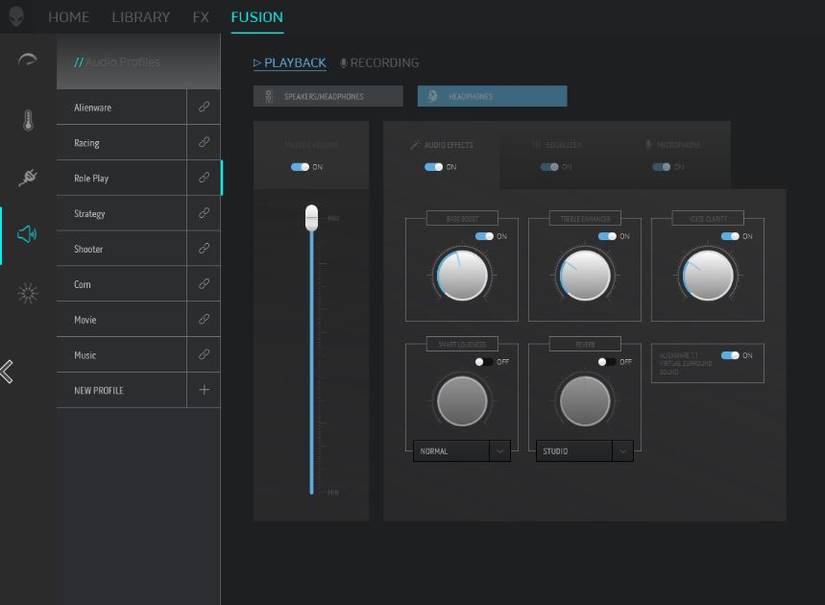
Task: Collapse the sidebar with double-chevron arrow
Action: pyautogui.click(x=7, y=372)
